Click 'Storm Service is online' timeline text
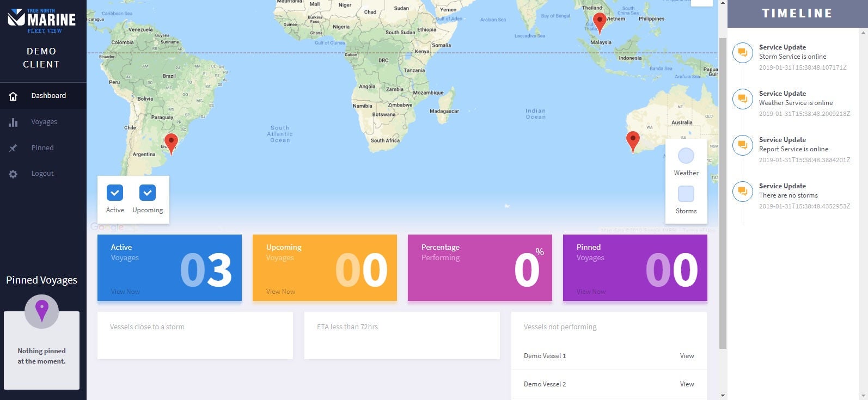The image size is (868, 400). [x=792, y=57]
